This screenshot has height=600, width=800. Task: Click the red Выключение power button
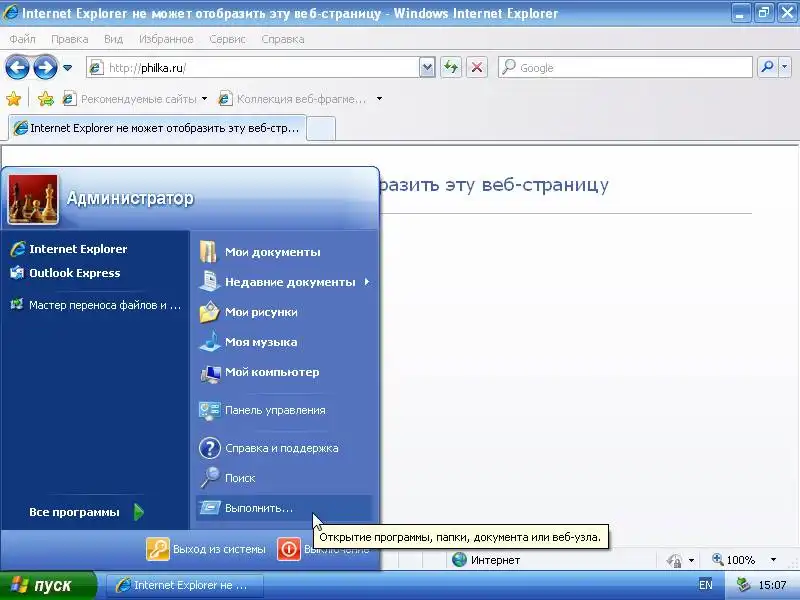click(x=289, y=549)
